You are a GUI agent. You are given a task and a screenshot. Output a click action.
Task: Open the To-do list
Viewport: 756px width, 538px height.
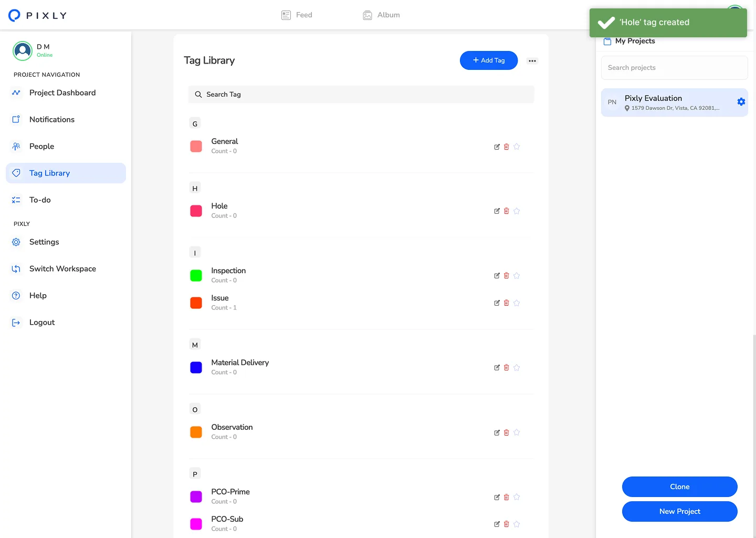(66, 200)
